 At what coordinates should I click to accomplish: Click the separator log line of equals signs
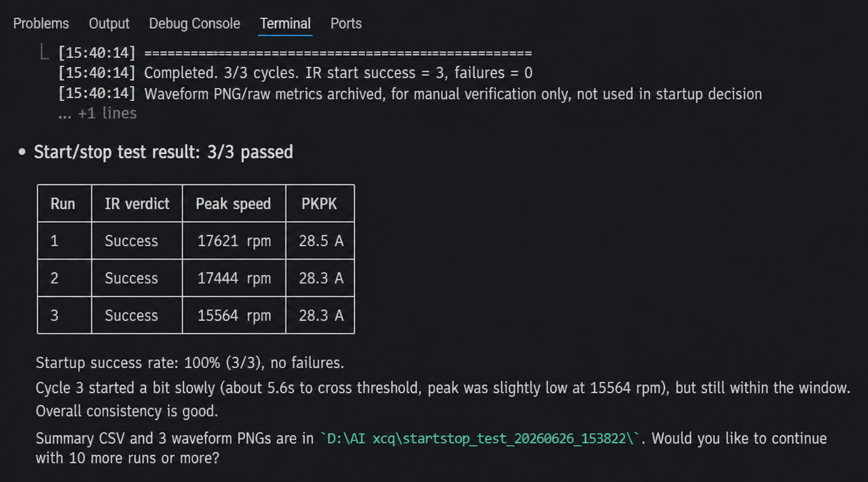295,53
